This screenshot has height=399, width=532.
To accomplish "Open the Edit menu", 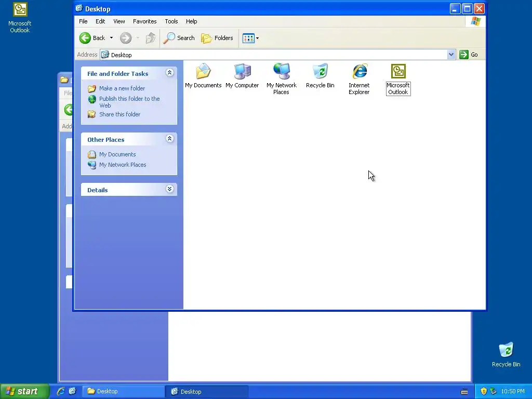I will click(x=100, y=21).
